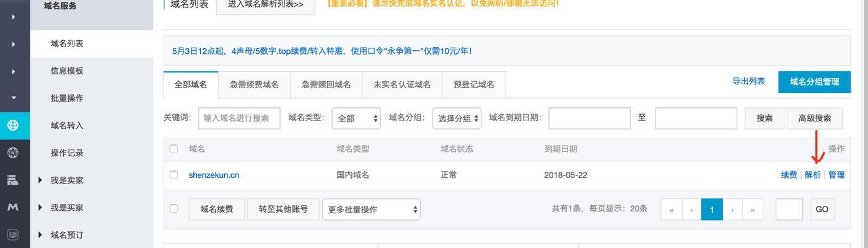The image size is (868, 248).
Task: Expand the first arrow in dark sidebar
Action: pos(14,17)
